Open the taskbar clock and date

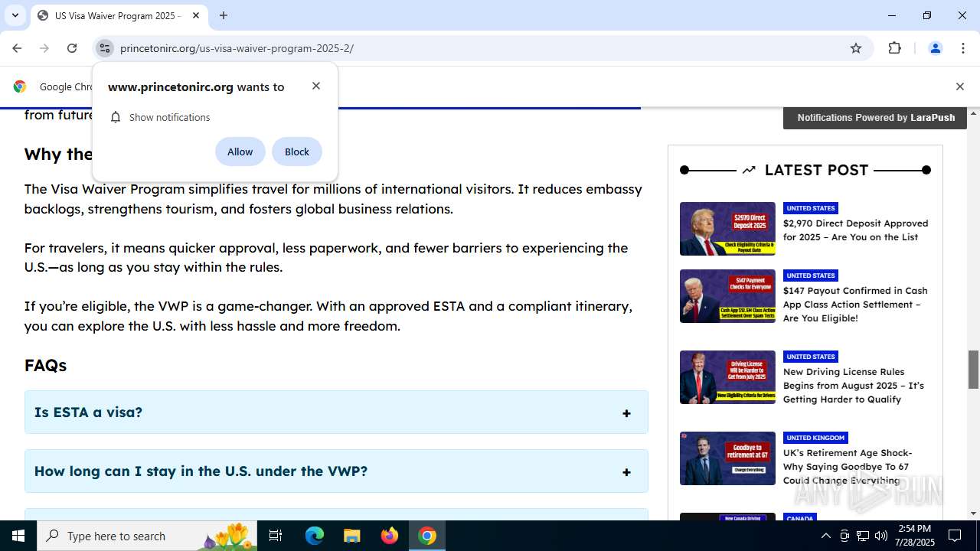[914, 536]
